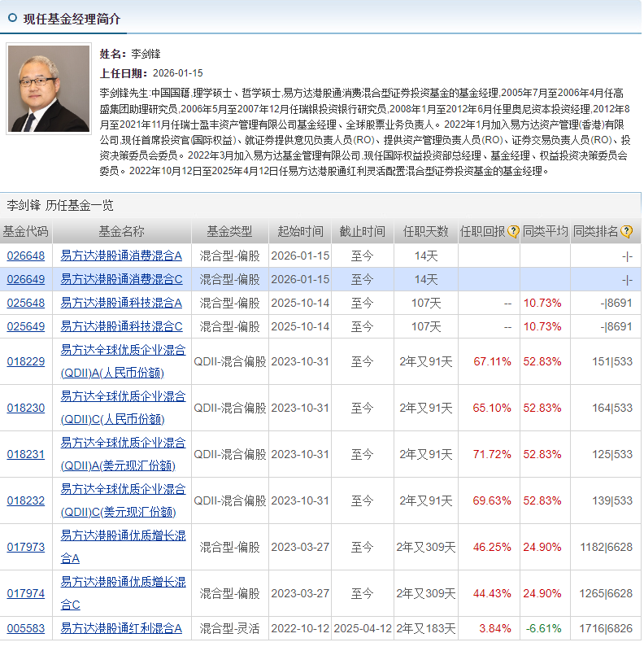Click the 李剑锋 历任基金一览 table title

pos(59,205)
